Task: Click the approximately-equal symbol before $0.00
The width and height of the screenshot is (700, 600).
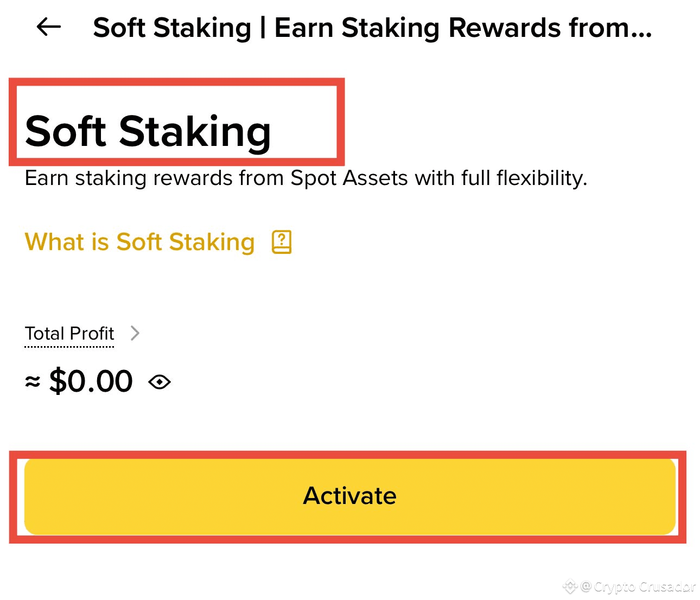Action: [x=33, y=382]
